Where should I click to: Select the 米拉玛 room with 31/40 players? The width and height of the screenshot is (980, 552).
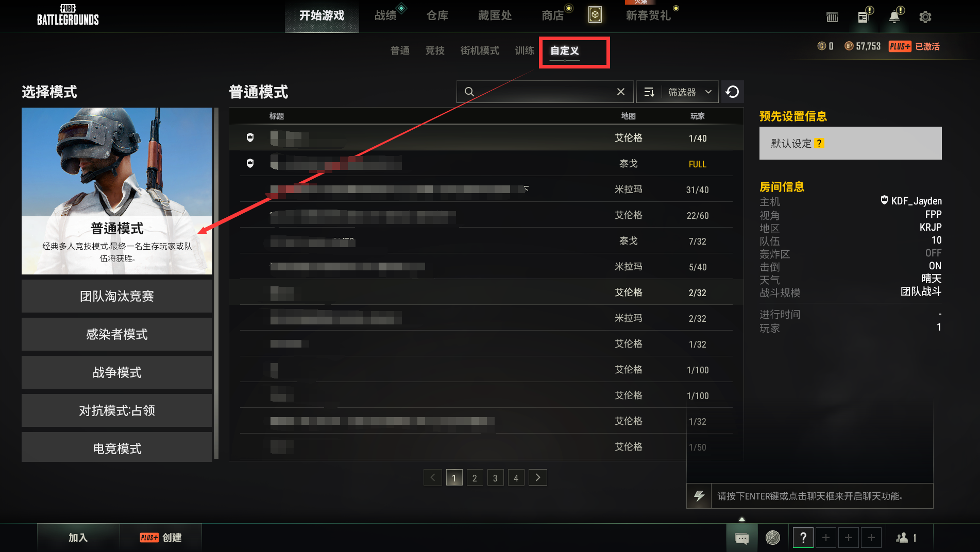point(486,189)
